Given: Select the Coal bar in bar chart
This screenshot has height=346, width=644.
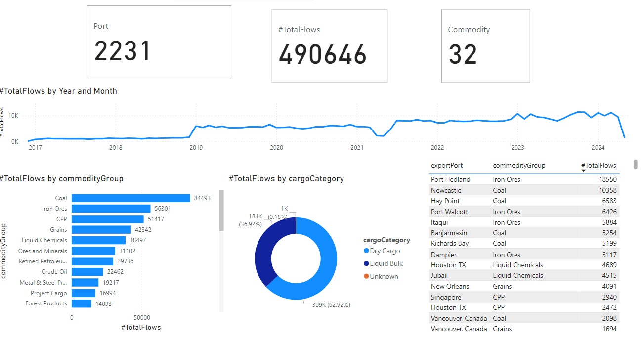Looking at the screenshot, I should pyautogui.click(x=131, y=198).
